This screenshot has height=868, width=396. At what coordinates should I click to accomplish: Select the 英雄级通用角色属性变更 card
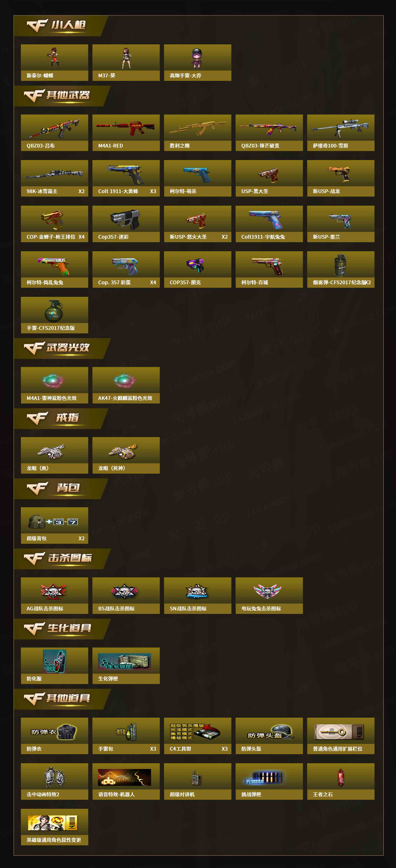click(x=54, y=827)
